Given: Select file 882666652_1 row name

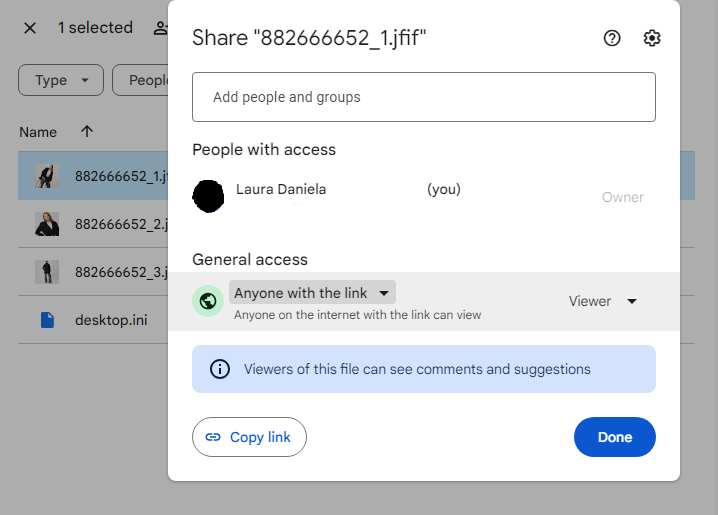Looking at the screenshot, I should pyautogui.click(x=121, y=176).
